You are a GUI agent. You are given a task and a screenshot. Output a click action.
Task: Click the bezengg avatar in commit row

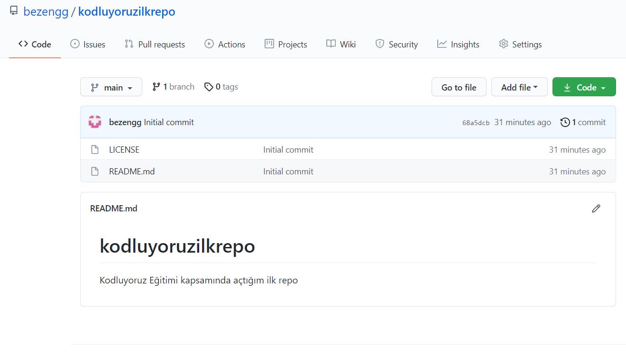tap(95, 122)
